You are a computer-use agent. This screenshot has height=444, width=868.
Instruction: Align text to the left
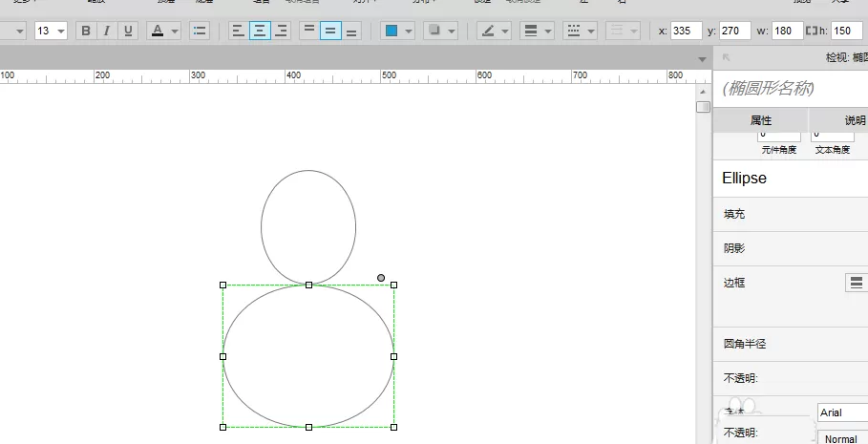pos(239,31)
